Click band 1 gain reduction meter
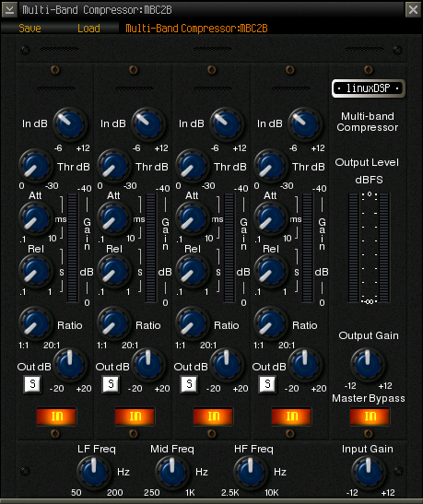Viewport: 423px width, 504px height. [x=72, y=248]
